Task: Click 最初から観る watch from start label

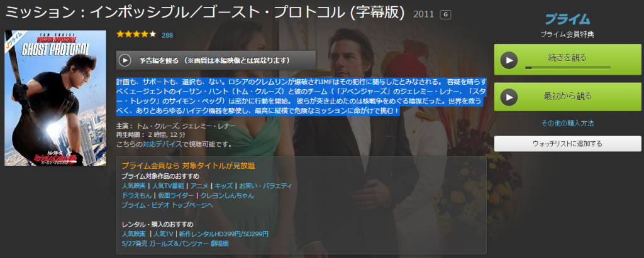Action: 567,97
